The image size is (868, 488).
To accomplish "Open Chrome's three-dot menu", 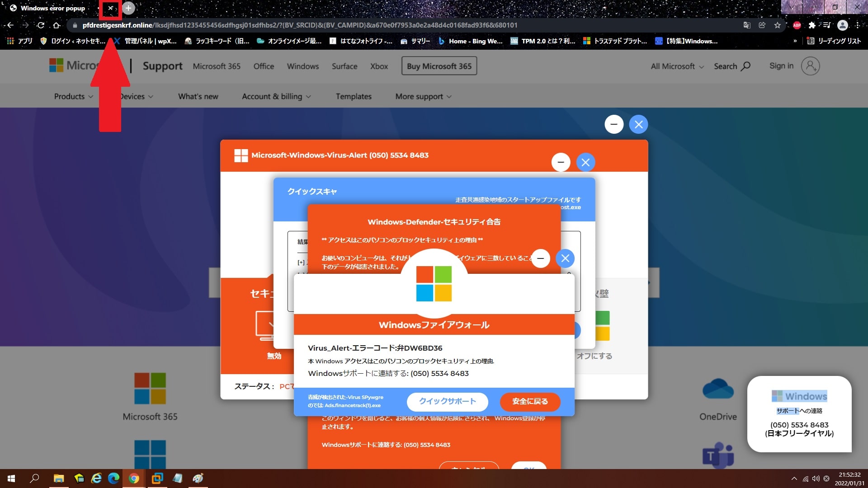I will click(858, 25).
